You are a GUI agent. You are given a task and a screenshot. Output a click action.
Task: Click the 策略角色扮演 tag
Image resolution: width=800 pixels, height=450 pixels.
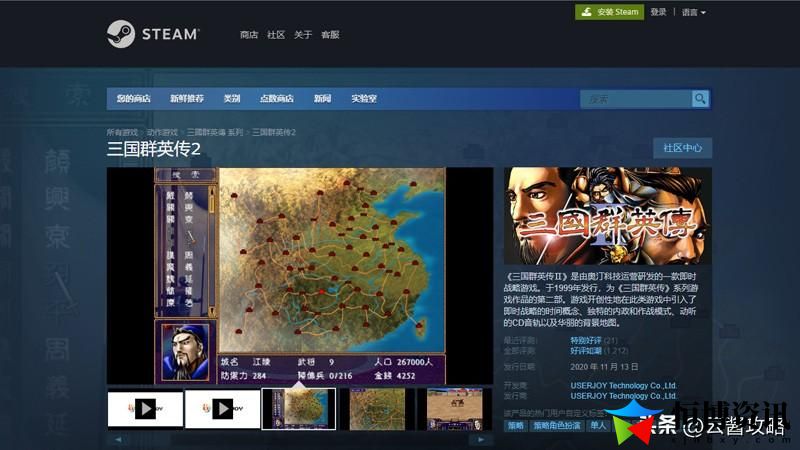557,426
